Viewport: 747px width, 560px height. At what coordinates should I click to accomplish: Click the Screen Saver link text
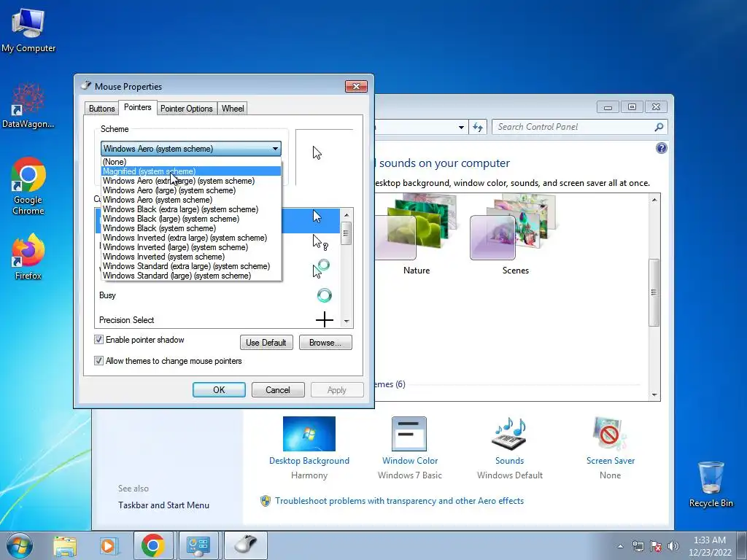(x=611, y=461)
